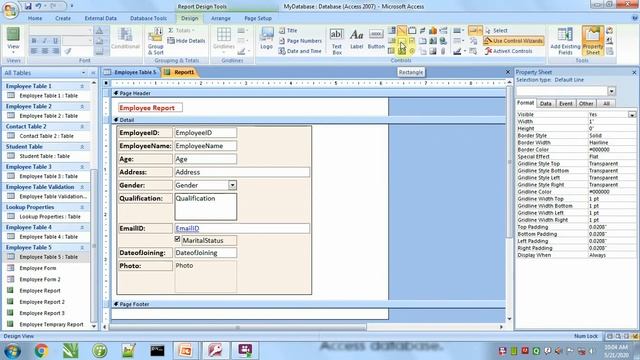Collapse Contact Table 2 group

[82, 127]
